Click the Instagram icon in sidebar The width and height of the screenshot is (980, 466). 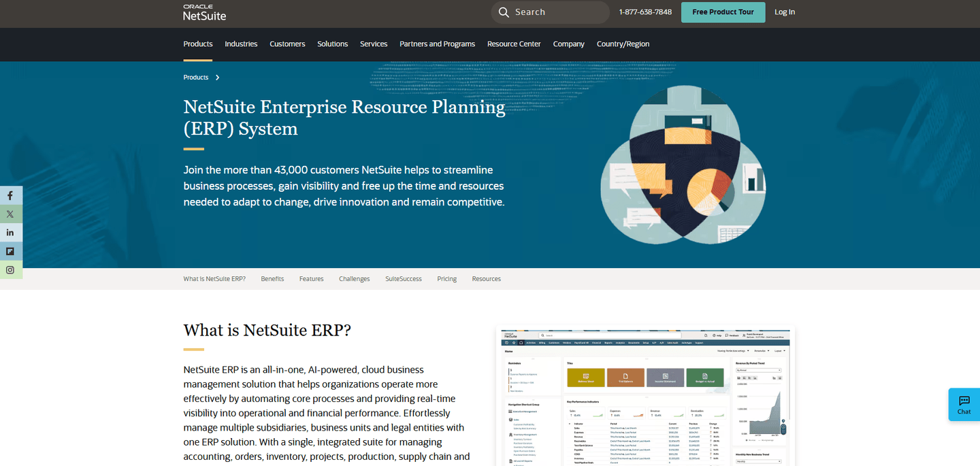click(10, 270)
